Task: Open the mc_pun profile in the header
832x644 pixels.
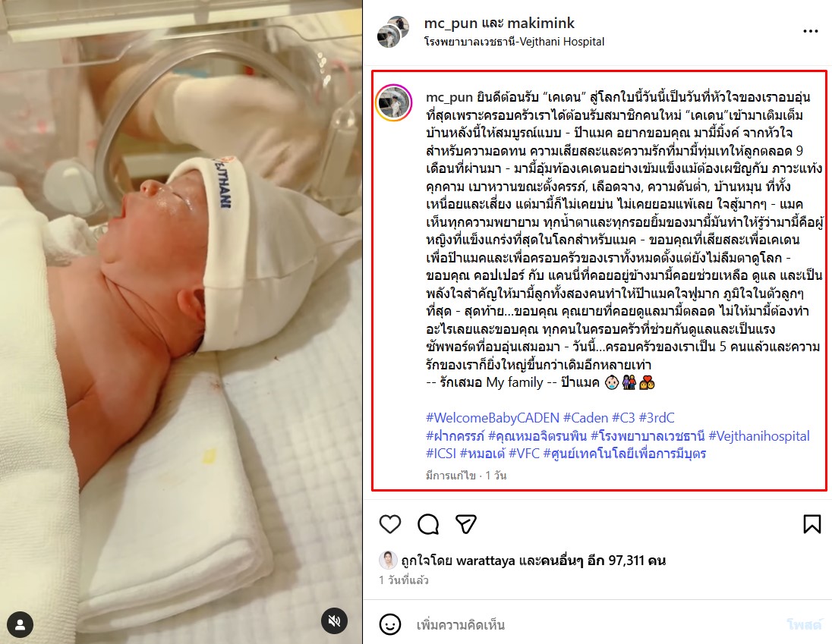Action: click(450, 24)
